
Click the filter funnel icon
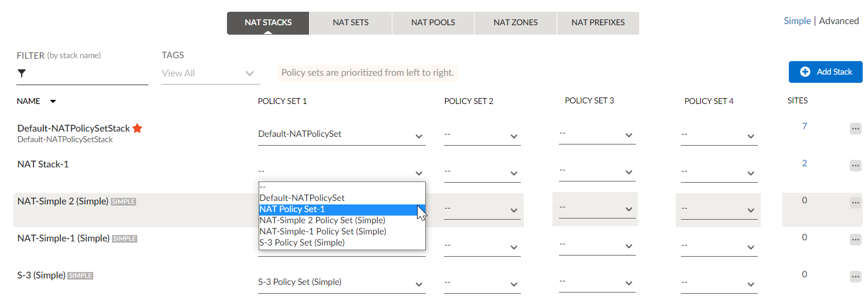pyautogui.click(x=22, y=73)
